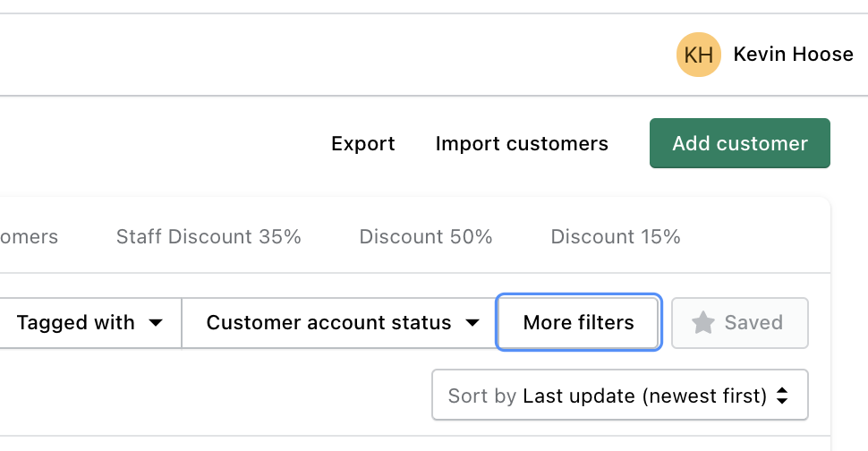Open the Sort by Last update selector

pos(619,396)
